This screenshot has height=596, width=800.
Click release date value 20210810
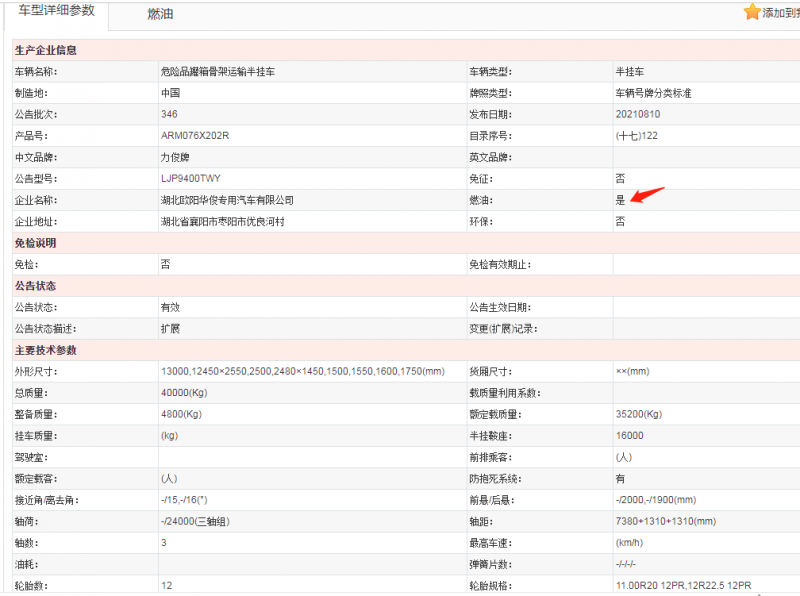click(x=638, y=115)
